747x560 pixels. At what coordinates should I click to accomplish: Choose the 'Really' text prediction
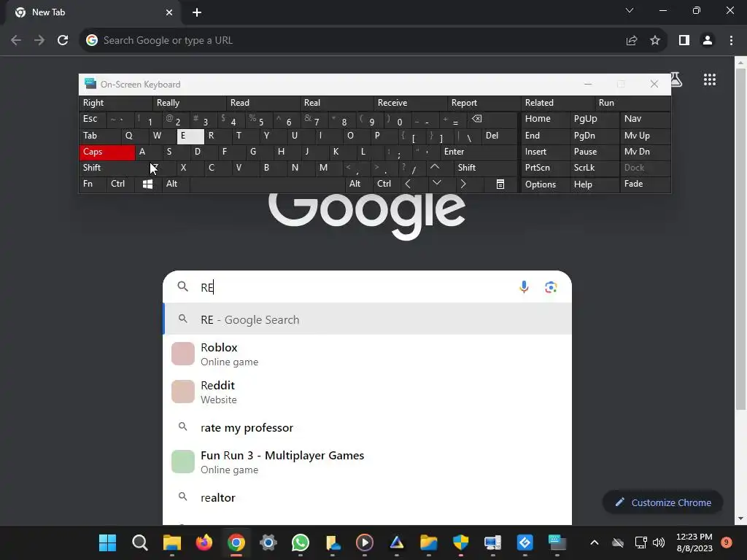[189, 103]
